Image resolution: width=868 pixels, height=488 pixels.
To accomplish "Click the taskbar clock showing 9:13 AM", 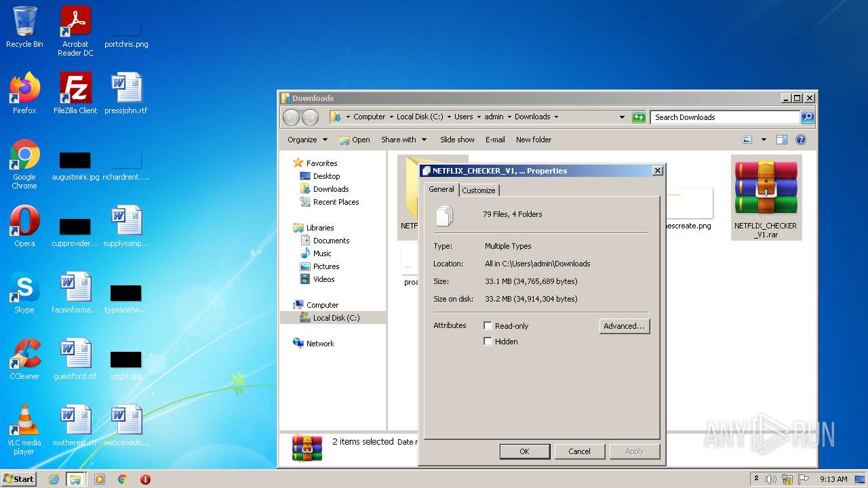I will pos(833,479).
